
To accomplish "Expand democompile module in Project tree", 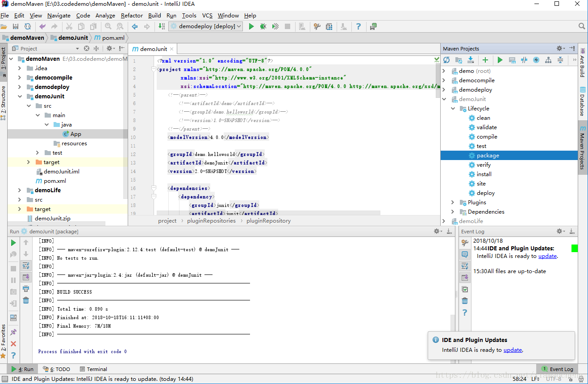I will (20, 78).
